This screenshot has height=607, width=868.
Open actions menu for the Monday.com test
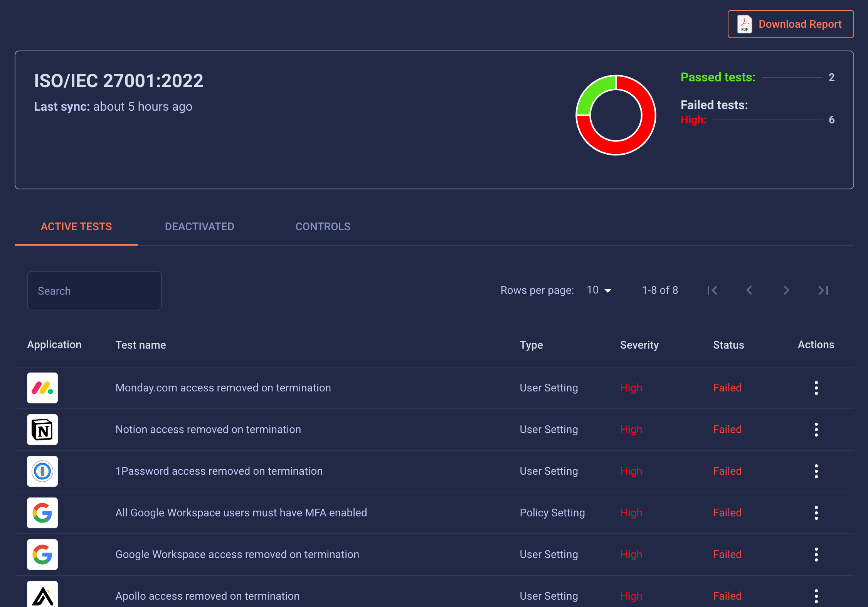click(816, 388)
